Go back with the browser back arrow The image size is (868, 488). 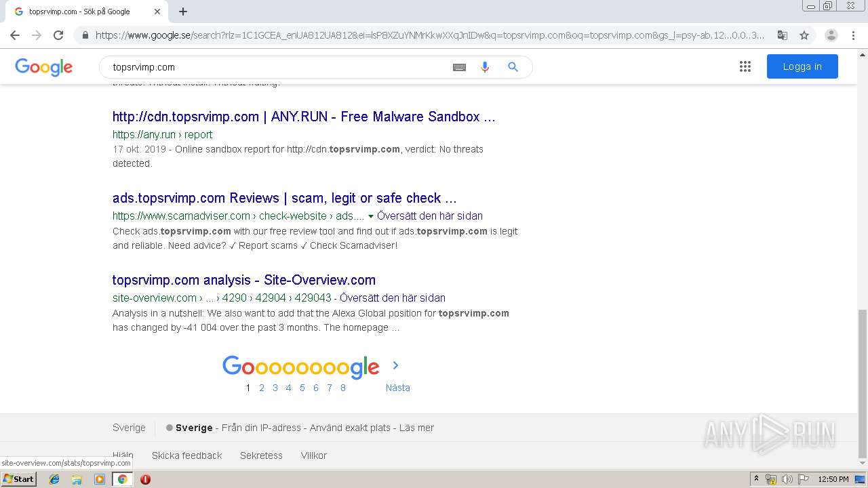click(15, 35)
